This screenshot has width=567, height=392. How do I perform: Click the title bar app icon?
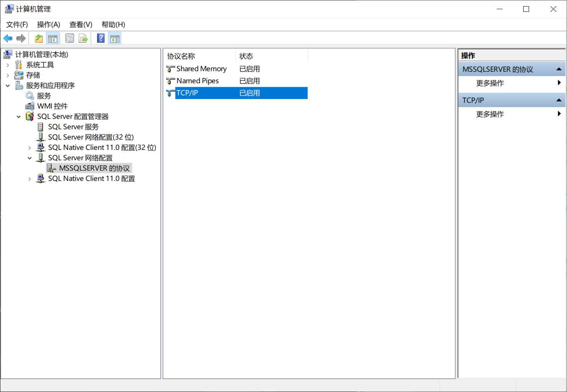click(9, 9)
